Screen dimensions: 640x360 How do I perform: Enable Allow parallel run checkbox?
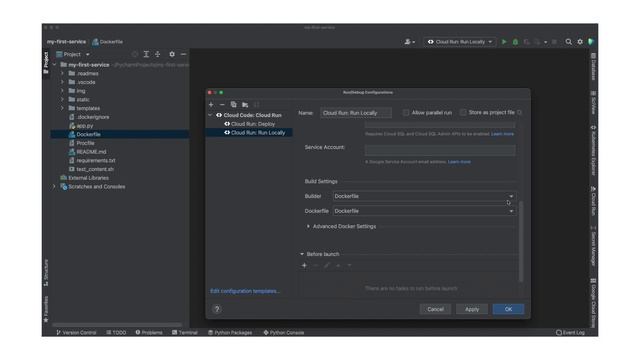[406, 113]
